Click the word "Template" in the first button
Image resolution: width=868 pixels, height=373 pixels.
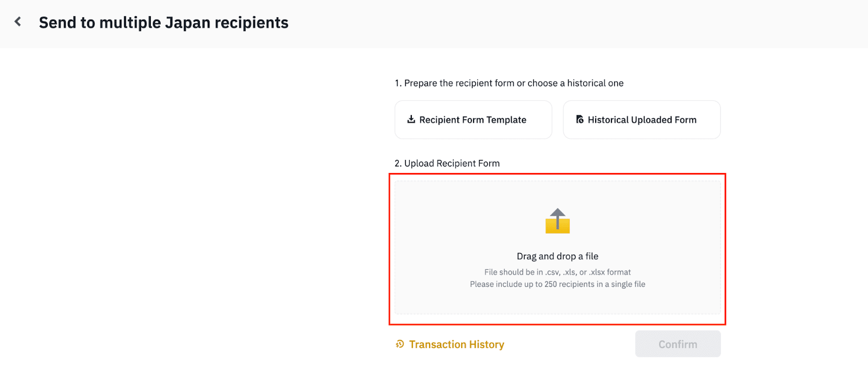pyautogui.click(x=506, y=120)
